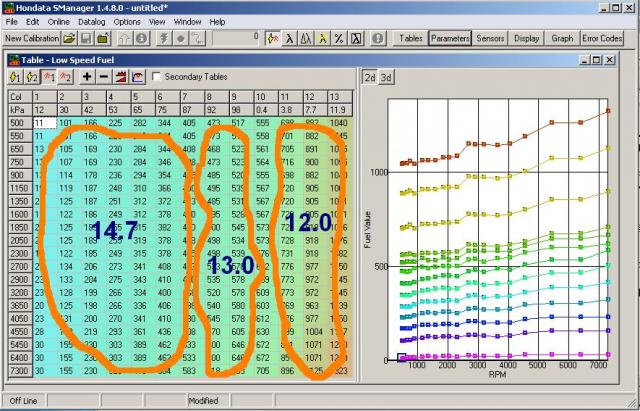Open the Online menu
Image resolution: width=640 pixels, height=411 pixels.
click(x=59, y=21)
